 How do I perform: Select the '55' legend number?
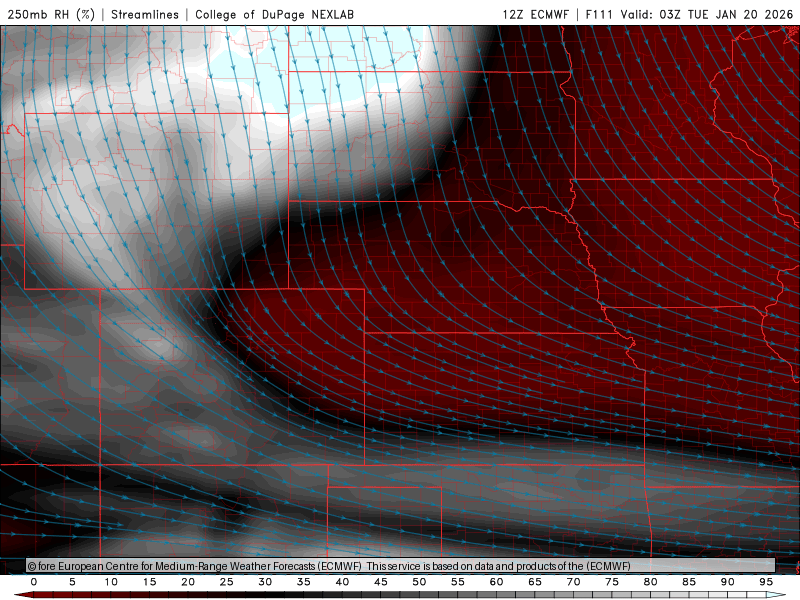(458, 582)
